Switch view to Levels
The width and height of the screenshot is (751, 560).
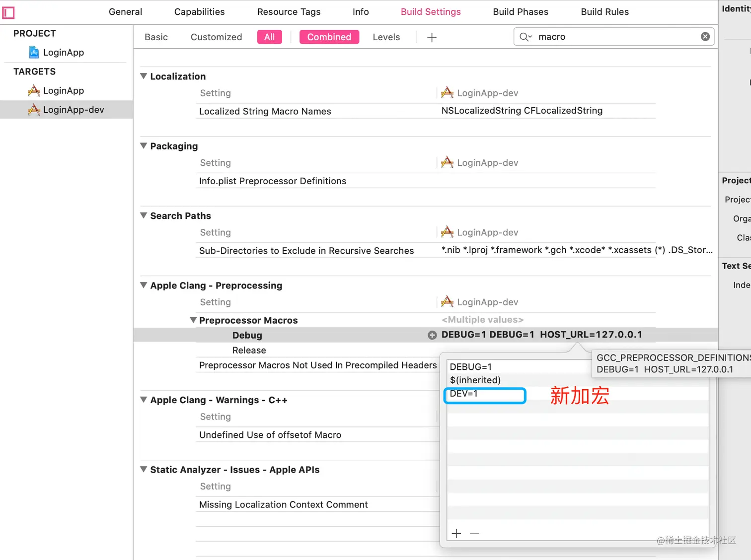tap(386, 37)
